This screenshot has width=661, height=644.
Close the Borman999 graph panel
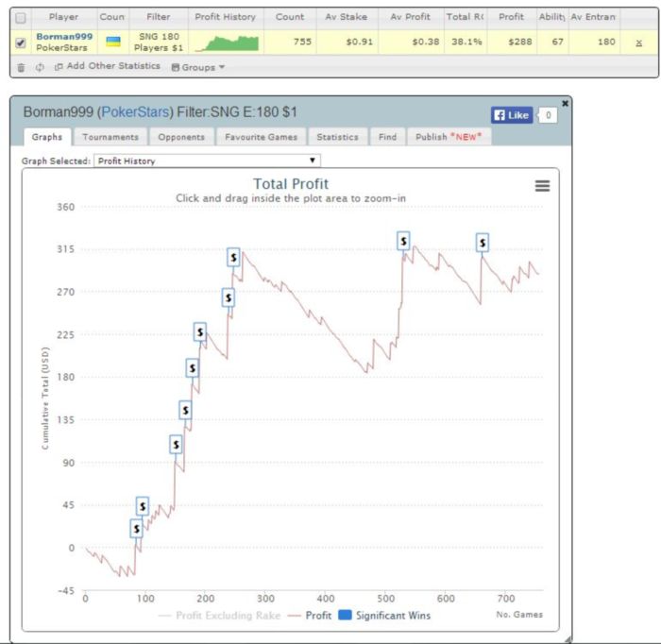(x=566, y=103)
